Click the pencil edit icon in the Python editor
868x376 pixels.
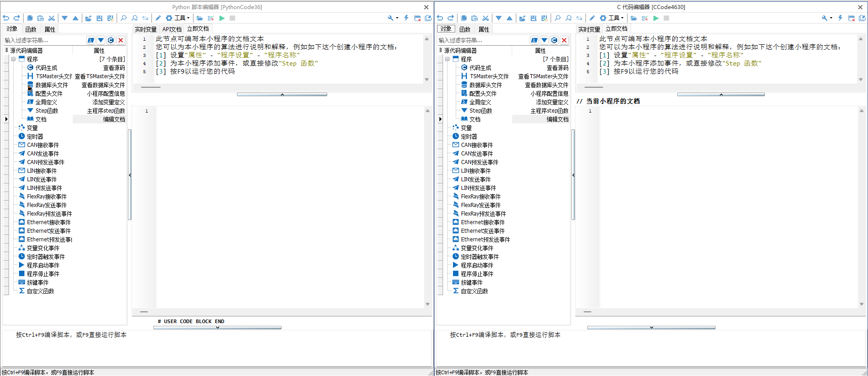coord(158,18)
